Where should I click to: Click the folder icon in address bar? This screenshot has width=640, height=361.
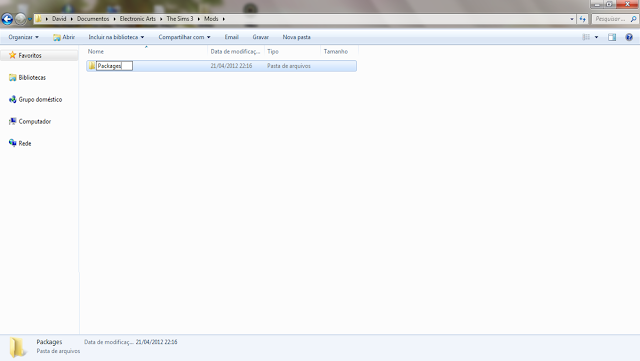tap(38, 19)
